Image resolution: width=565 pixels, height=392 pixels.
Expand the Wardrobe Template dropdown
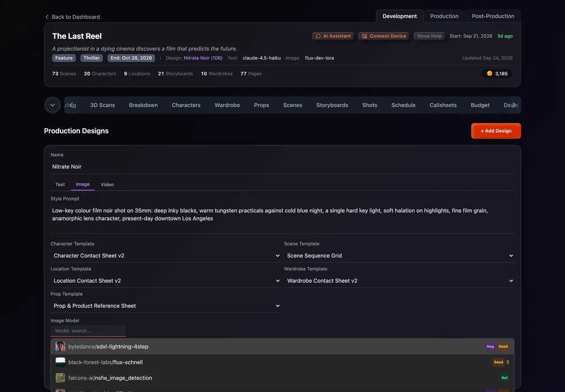(x=399, y=281)
